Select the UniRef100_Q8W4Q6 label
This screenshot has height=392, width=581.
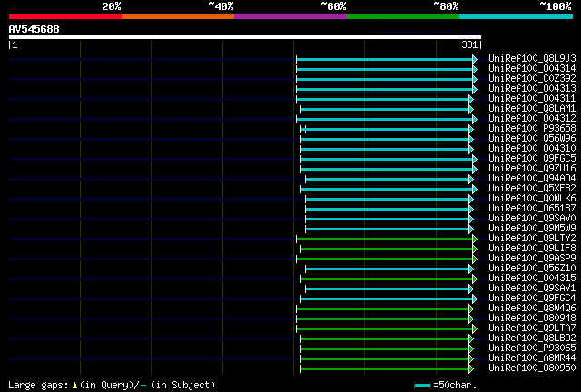click(532, 309)
